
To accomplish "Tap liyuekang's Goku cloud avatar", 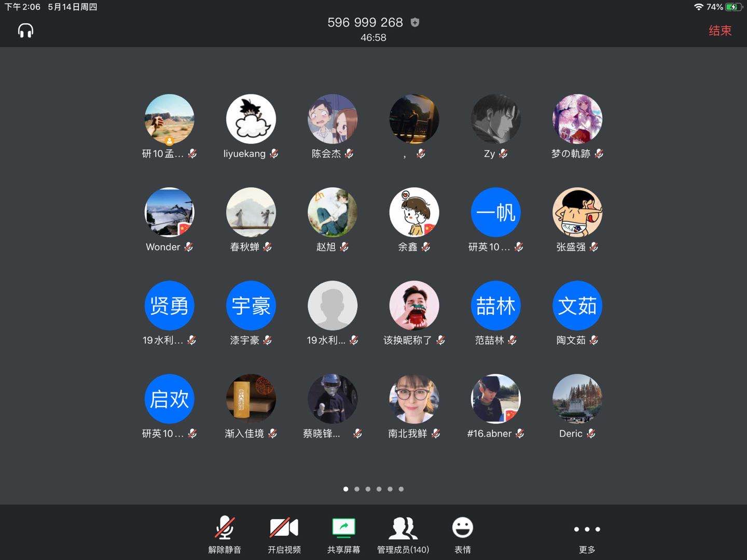I will [x=251, y=119].
